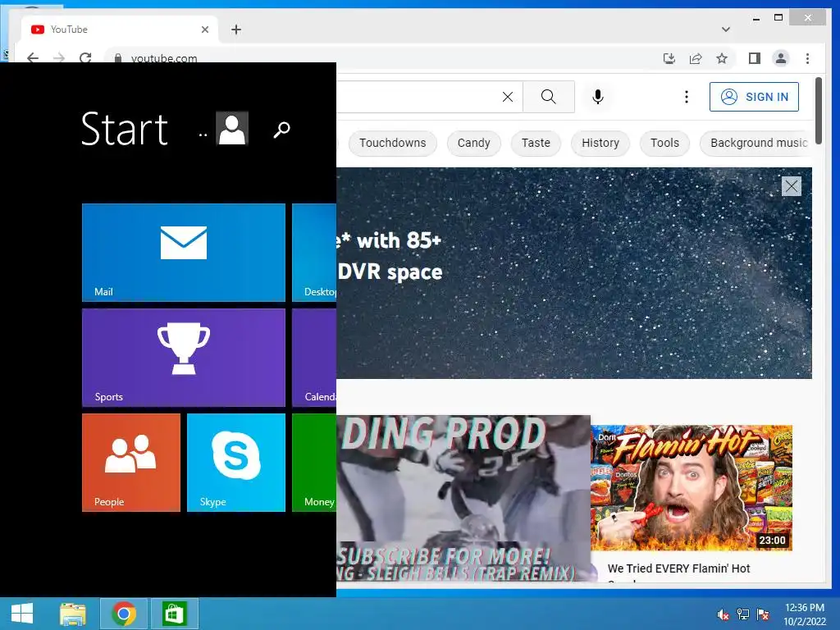Screen dimensions: 840x630
Task: Open a new Chrome tab
Action: (236, 30)
